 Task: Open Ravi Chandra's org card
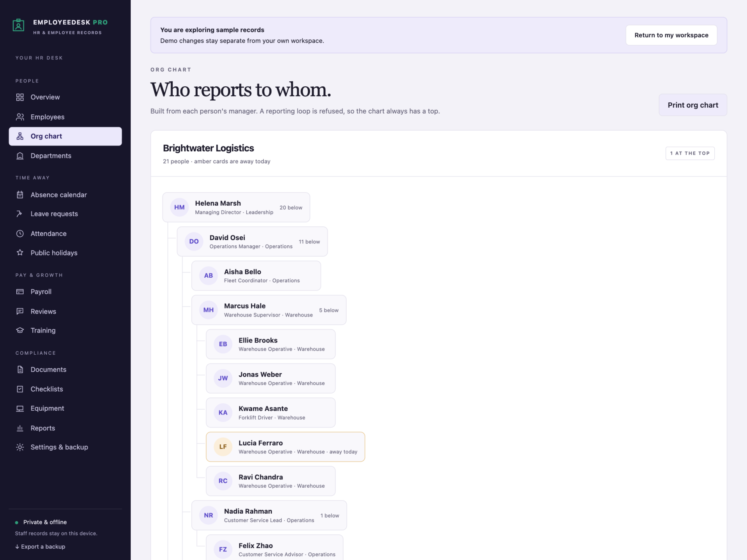pos(270,481)
